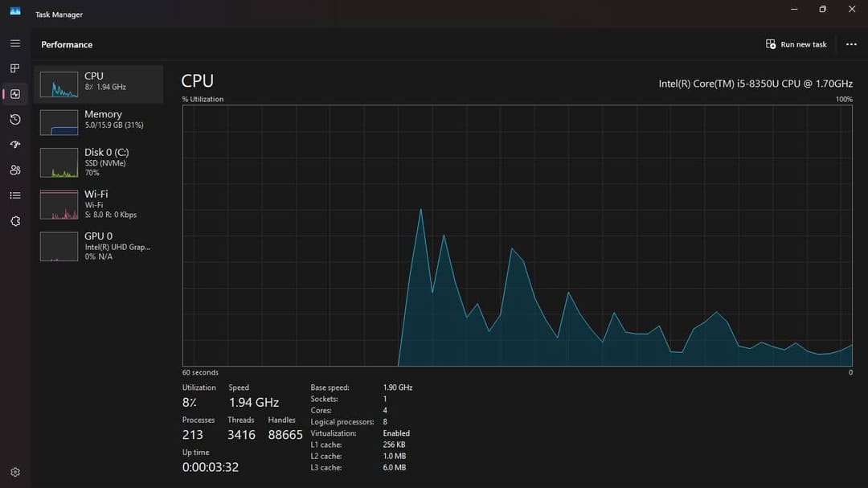Viewport: 868px width, 488px height.
Task: Click the Memory mini graph thumbnail
Action: click(59, 122)
